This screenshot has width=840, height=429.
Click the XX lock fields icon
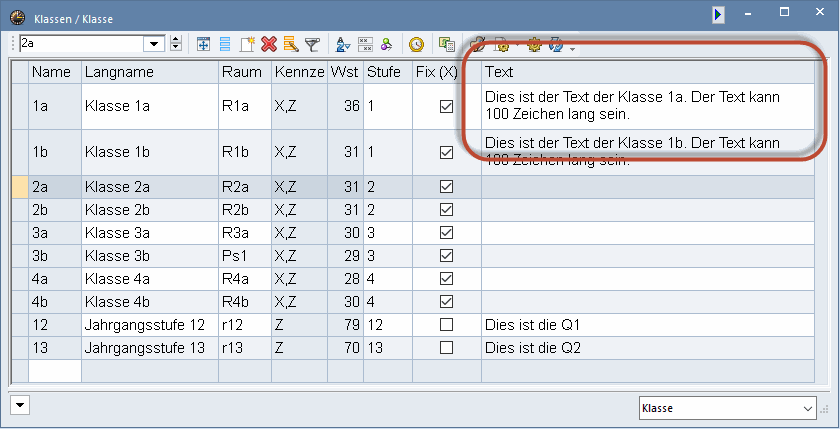[x=365, y=44]
